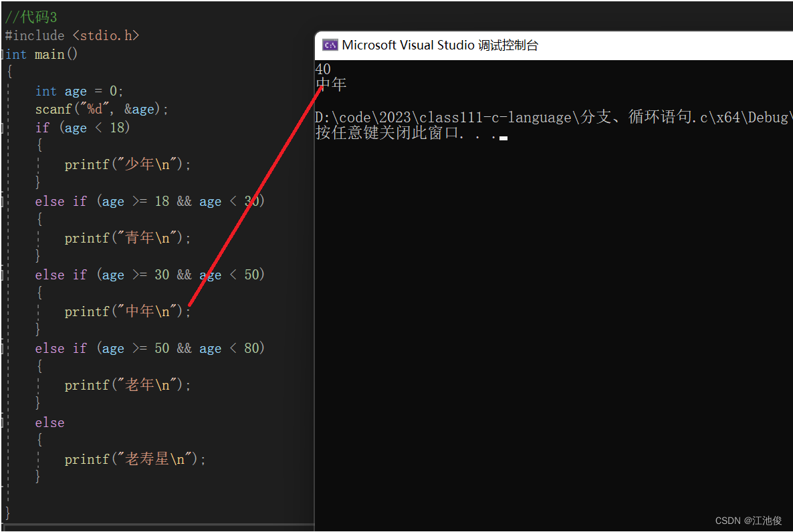This screenshot has height=532, width=793.
Task: Click the console output 中年
Action: point(331,84)
